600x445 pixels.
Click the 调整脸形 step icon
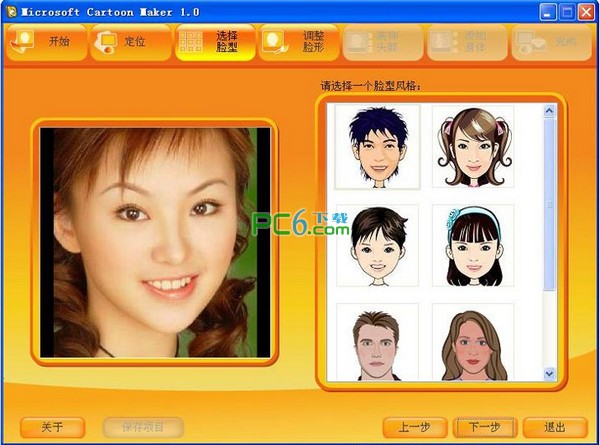[274, 42]
